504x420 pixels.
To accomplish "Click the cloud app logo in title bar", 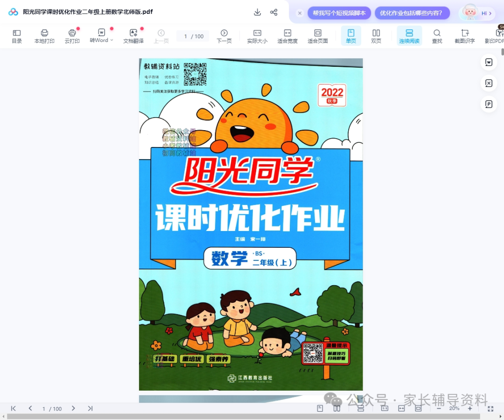I will point(13,12).
